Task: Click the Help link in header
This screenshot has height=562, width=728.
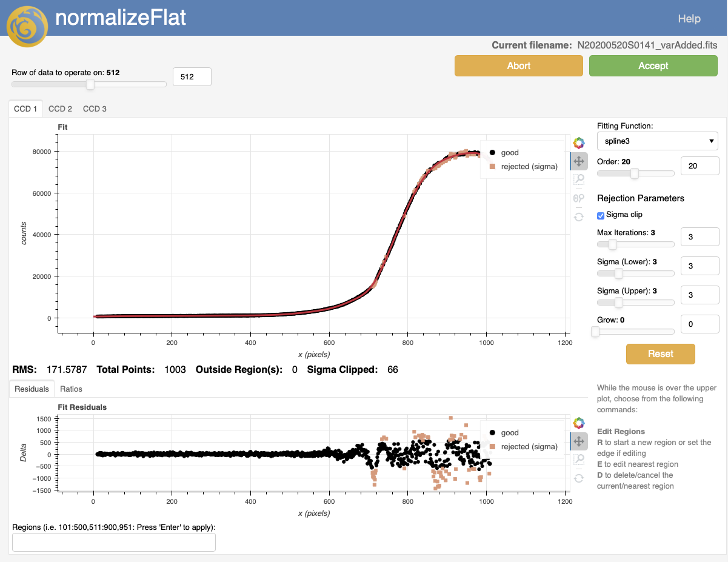Action: point(689,19)
